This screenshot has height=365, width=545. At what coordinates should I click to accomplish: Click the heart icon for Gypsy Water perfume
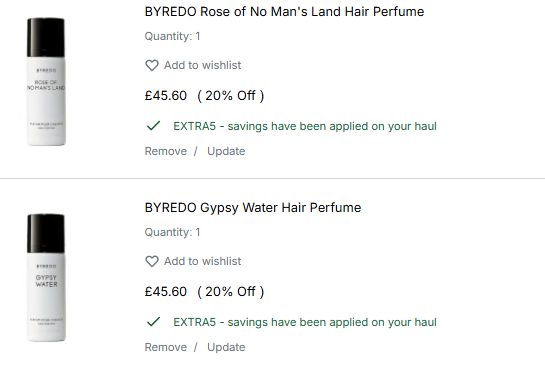(x=152, y=261)
